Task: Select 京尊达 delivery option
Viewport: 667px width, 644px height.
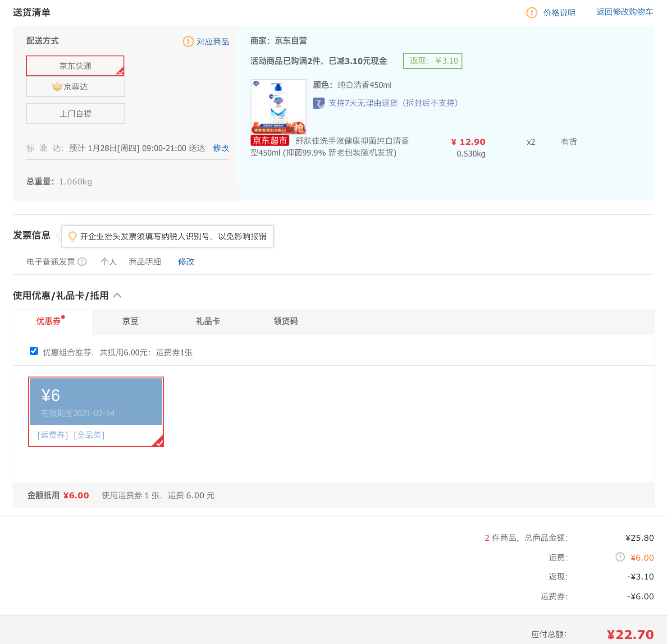Action: click(x=75, y=87)
